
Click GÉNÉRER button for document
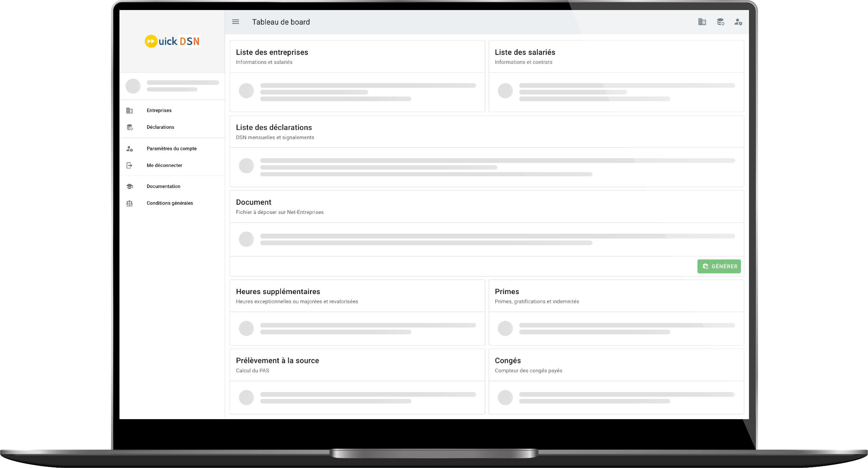719,266
